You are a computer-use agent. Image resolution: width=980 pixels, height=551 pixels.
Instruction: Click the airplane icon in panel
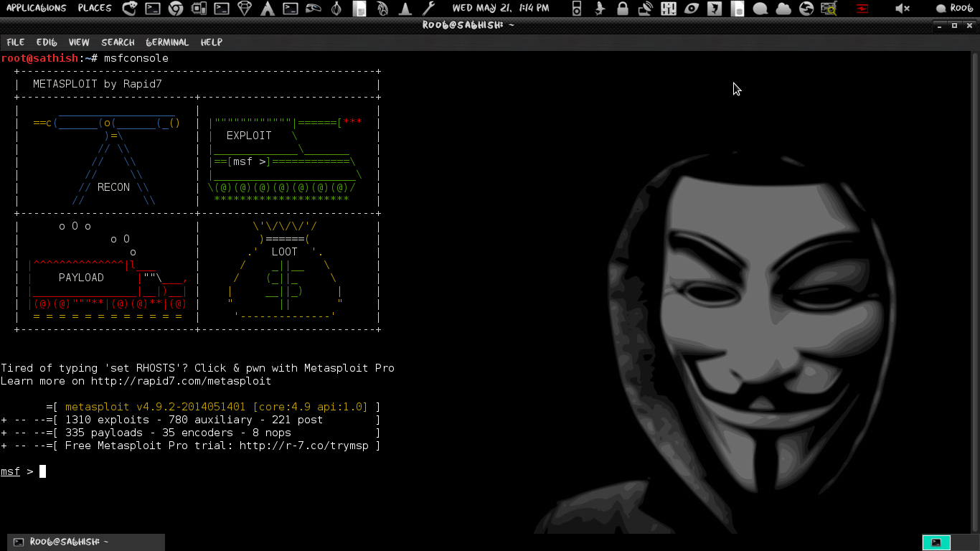(600, 9)
